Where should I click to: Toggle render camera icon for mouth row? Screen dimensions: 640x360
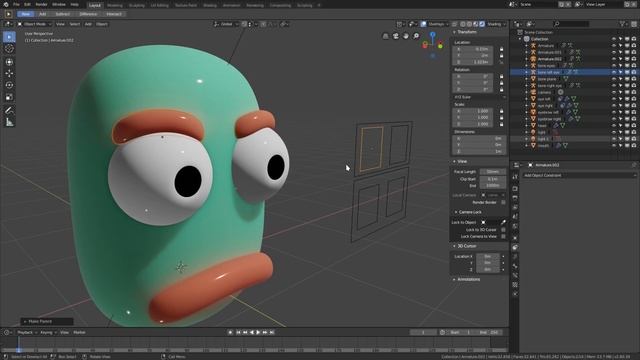[633, 145]
